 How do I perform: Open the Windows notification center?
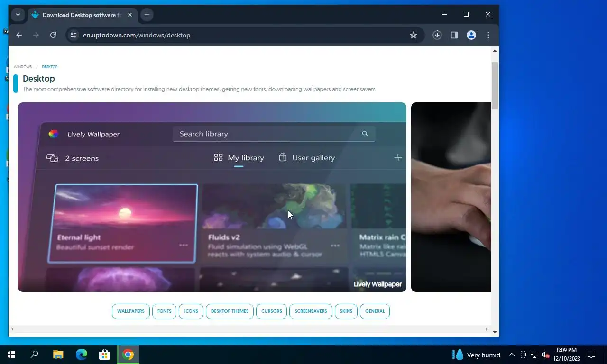tap(591, 355)
